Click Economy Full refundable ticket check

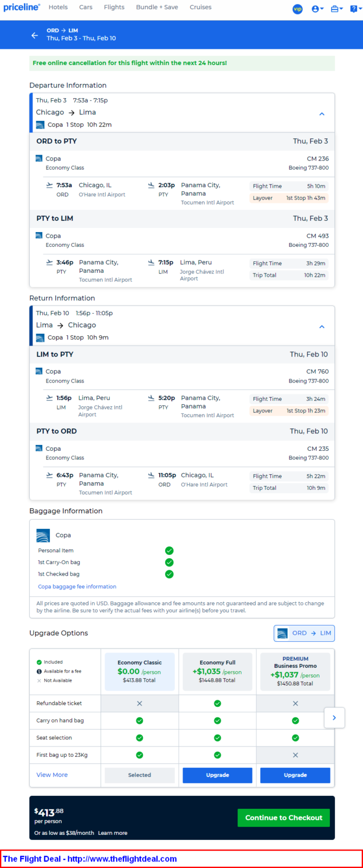click(x=217, y=703)
